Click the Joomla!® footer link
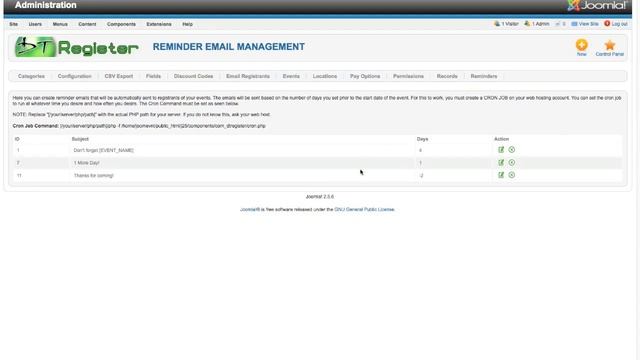The width and height of the screenshot is (640, 360). coord(250,209)
